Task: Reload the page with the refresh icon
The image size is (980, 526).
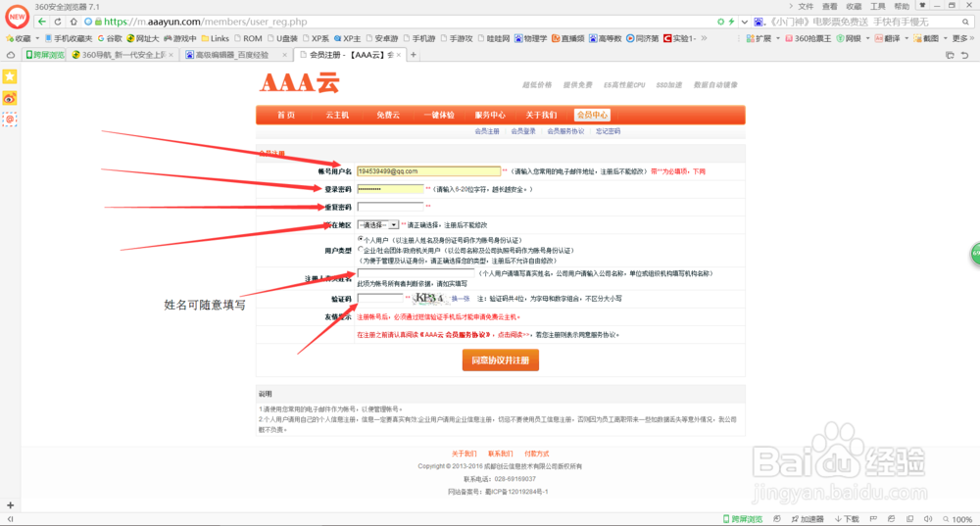Action: click(58, 22)
